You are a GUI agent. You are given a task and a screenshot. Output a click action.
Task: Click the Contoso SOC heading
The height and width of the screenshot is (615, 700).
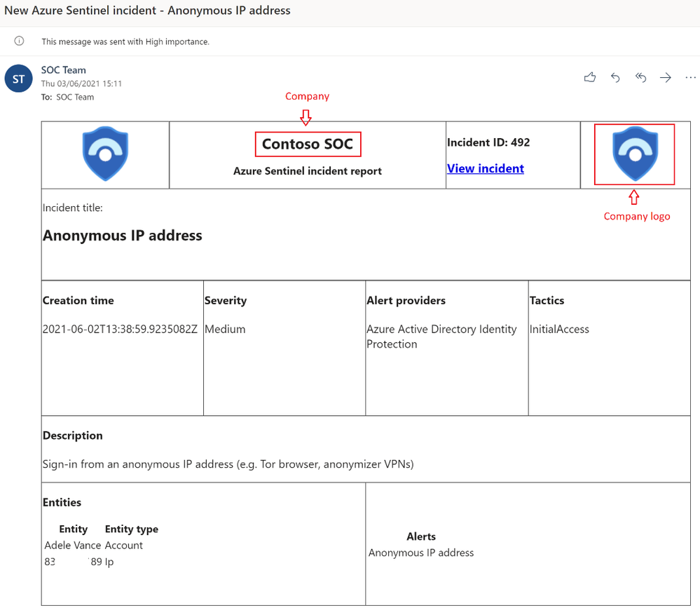click(308, 144)
